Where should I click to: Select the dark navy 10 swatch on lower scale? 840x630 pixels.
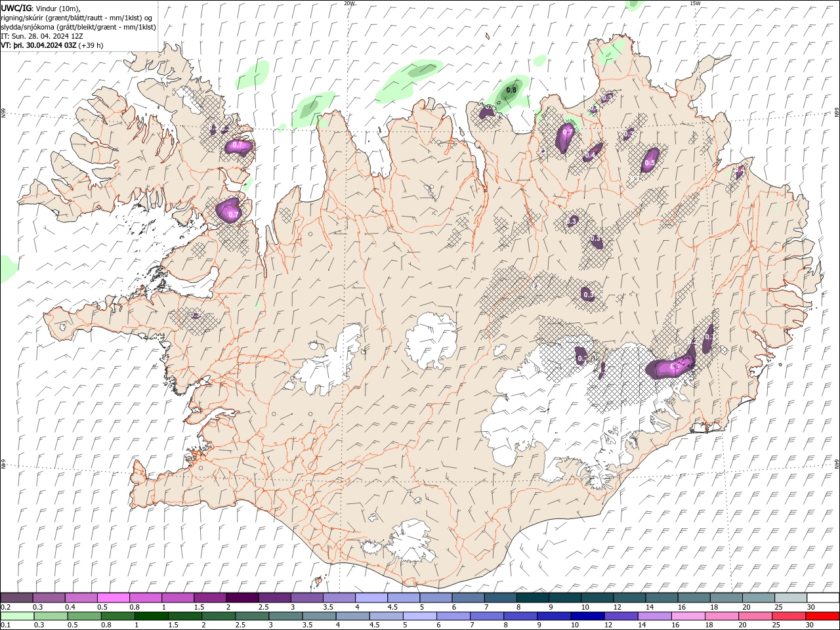(x=587, y=616)
